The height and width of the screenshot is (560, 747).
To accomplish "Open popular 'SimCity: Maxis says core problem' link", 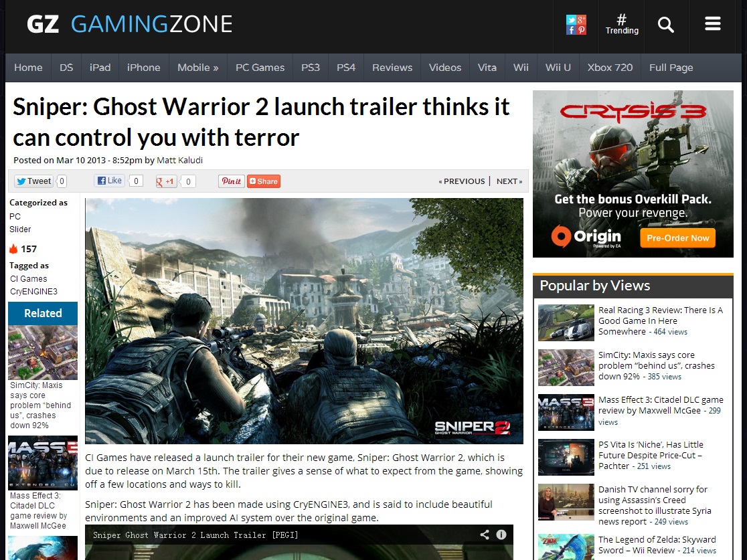I will click(657, 366).
